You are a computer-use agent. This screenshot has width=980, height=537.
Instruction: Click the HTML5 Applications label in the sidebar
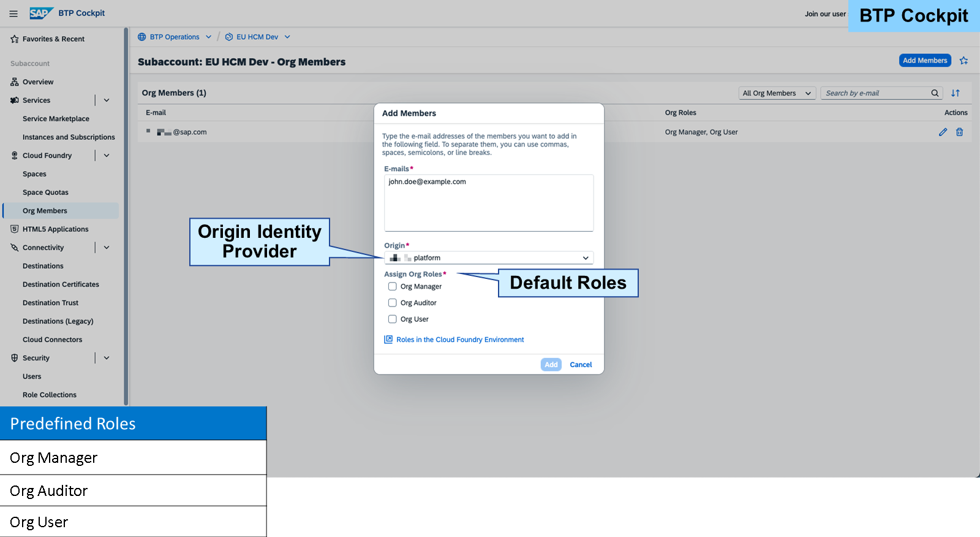[55, 229]
